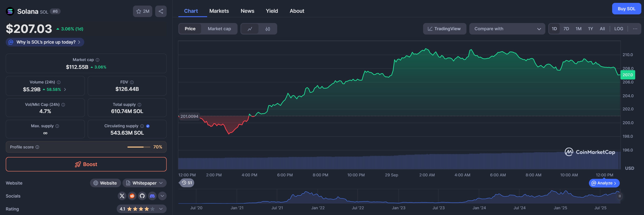Image resolution: width=644 pixels, height=215 pixels.
Task: Select the 7D time range
Action: (566, 29)
